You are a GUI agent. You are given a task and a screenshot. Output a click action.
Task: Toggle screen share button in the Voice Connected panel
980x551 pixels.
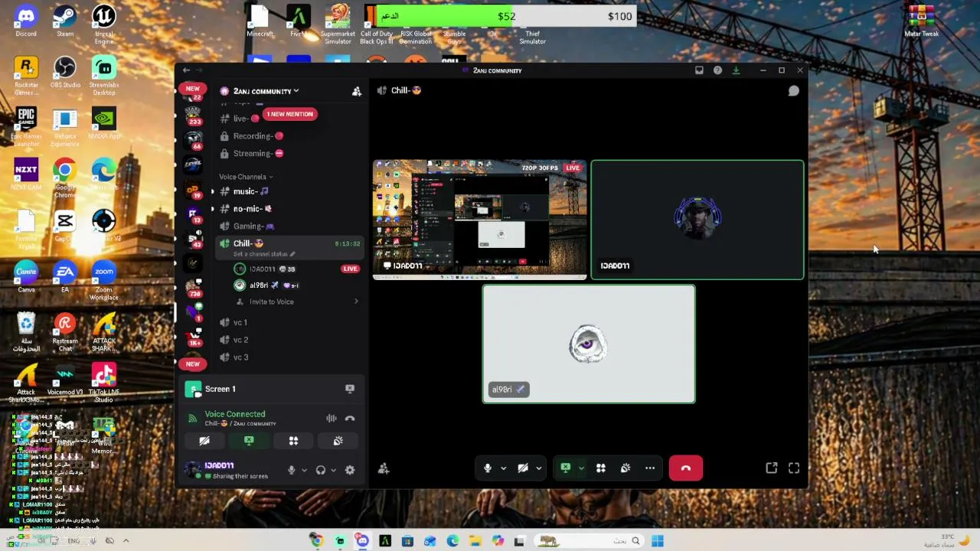pos(249,441)
